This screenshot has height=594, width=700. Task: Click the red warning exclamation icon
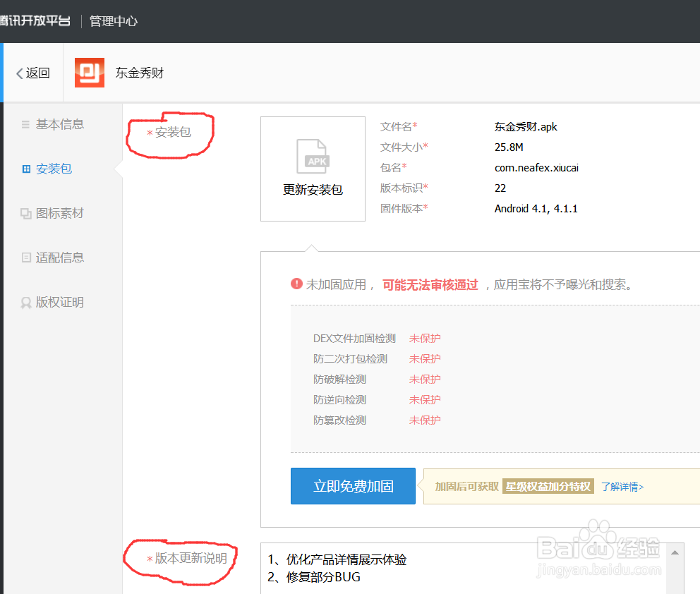tap(296, 284)
